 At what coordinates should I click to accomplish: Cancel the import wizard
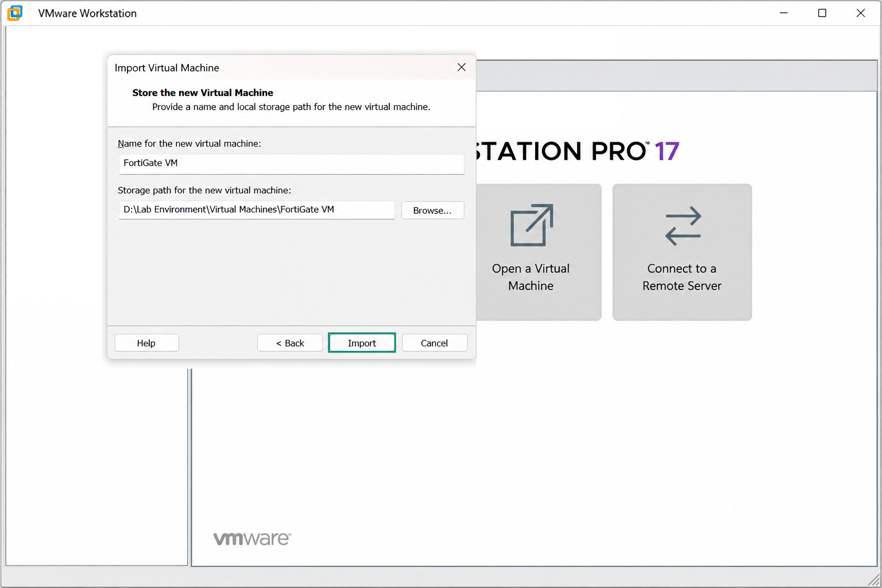point(435,343)
